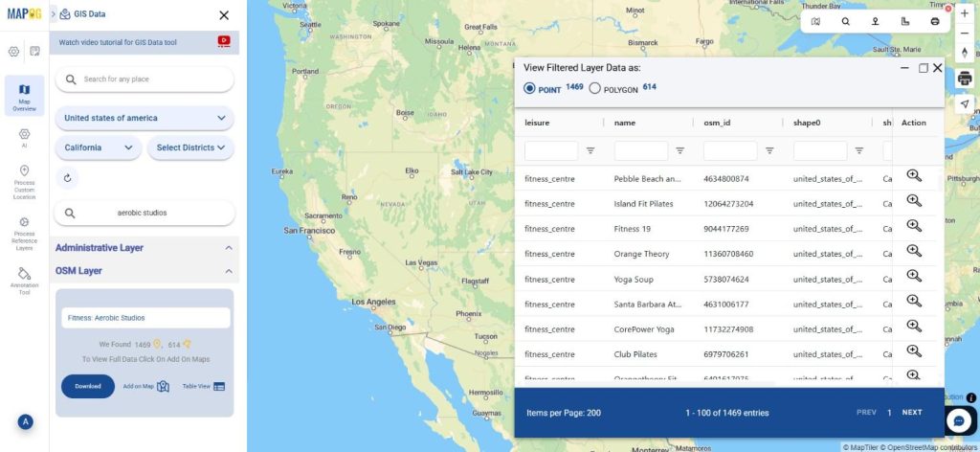Click the measure tool icon in map toolbar

[x=905, y=21]
